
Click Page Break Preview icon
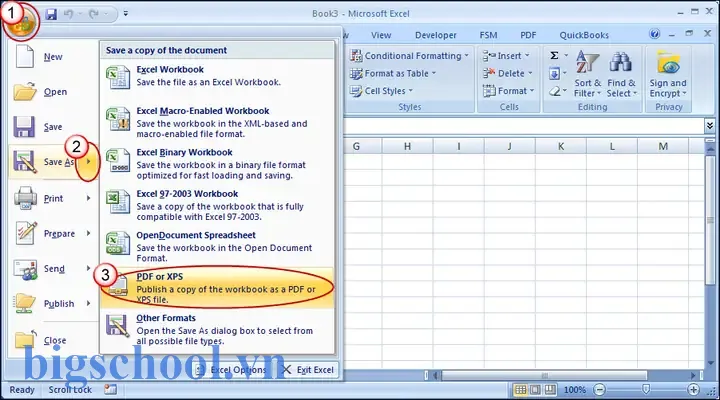(x=550, y=390)
